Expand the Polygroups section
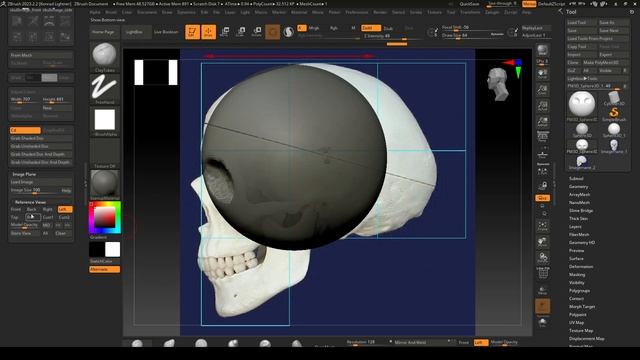640x360 pixels. point(579,291)
